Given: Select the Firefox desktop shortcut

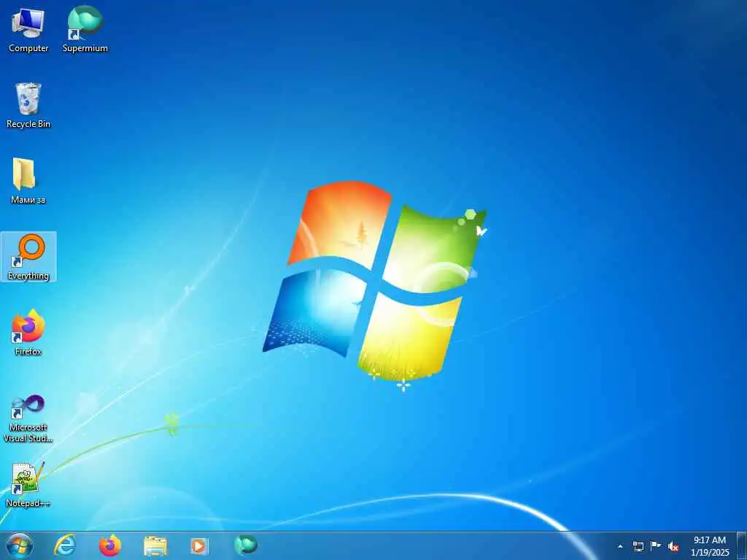Looking at the screenshot, I should 28,332.
